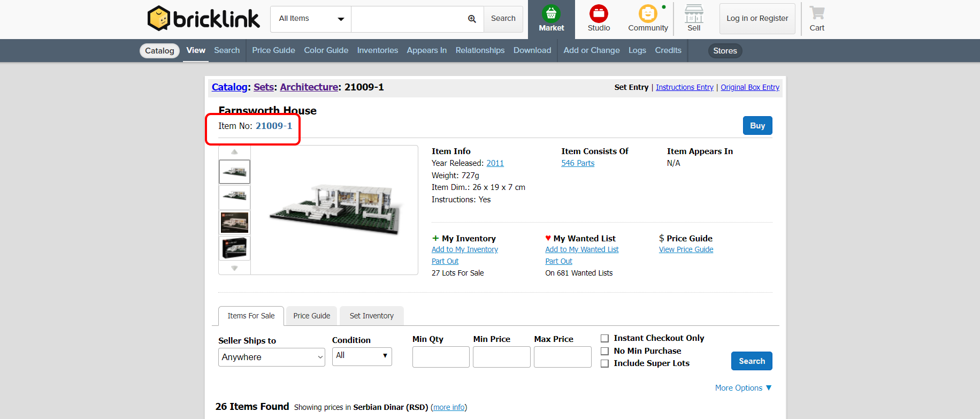Open View Price Guide link

pyautogui.click(x=686, y=250)
